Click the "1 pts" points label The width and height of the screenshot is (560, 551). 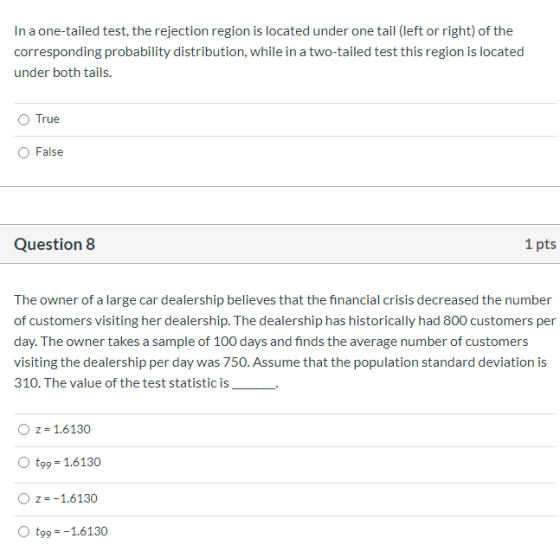pyautogui.click(x=540, y=244)
